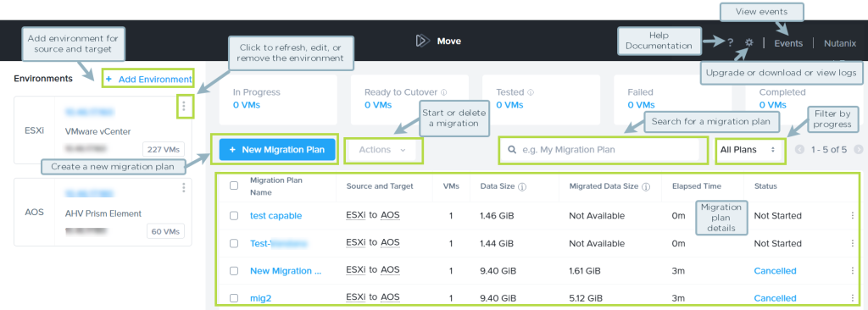Click Failed 0 VMs count
The height and width of the screenshot is (310, 868).
[x=641, y=105]
